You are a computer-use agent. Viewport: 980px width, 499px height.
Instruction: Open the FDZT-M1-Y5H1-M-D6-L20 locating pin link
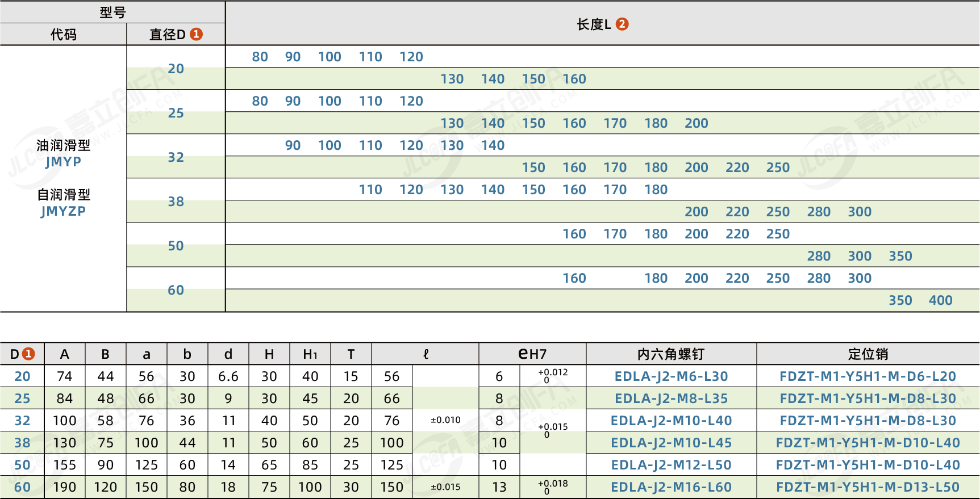coord(868,376)
